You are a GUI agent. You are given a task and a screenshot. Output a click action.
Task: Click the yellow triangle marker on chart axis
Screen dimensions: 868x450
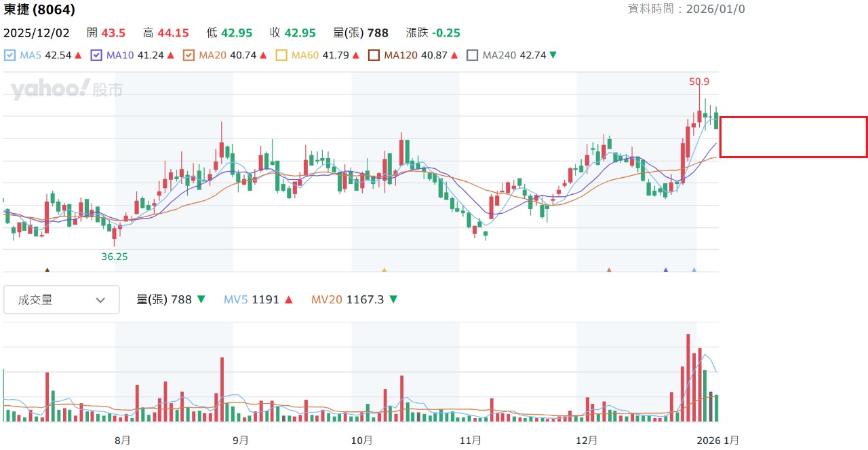pos(384,270)
